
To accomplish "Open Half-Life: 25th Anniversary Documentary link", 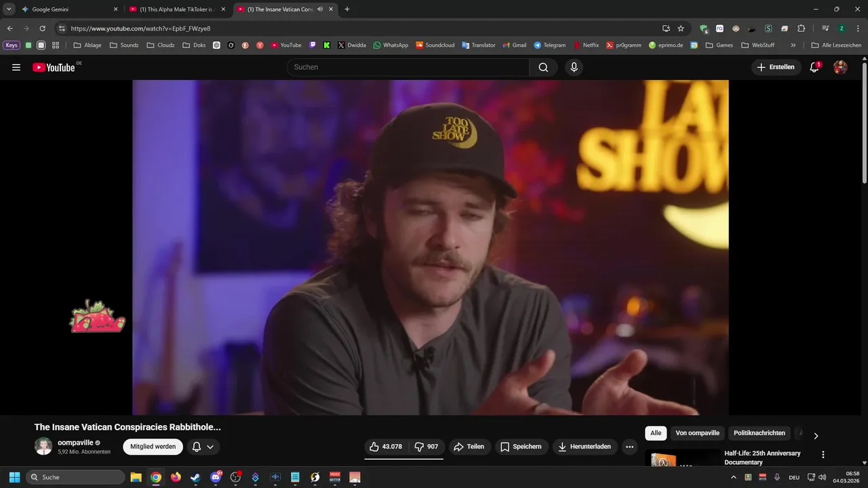I will pos(762,457).
